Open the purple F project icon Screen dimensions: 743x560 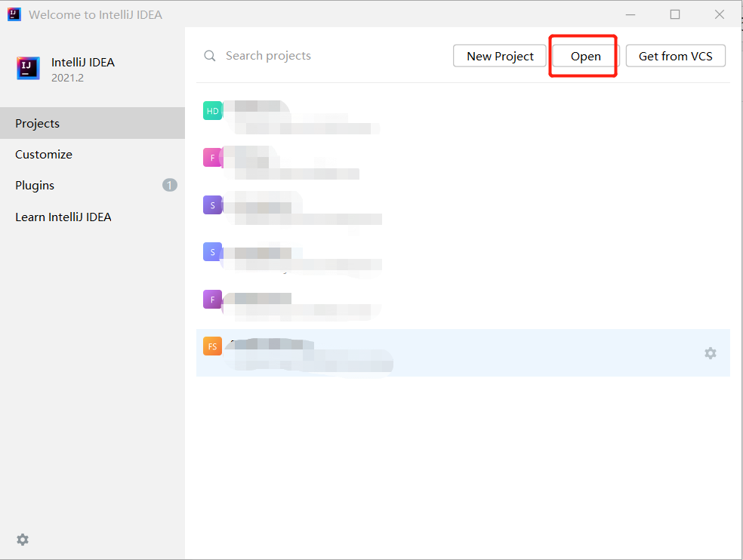coord(212,299)
